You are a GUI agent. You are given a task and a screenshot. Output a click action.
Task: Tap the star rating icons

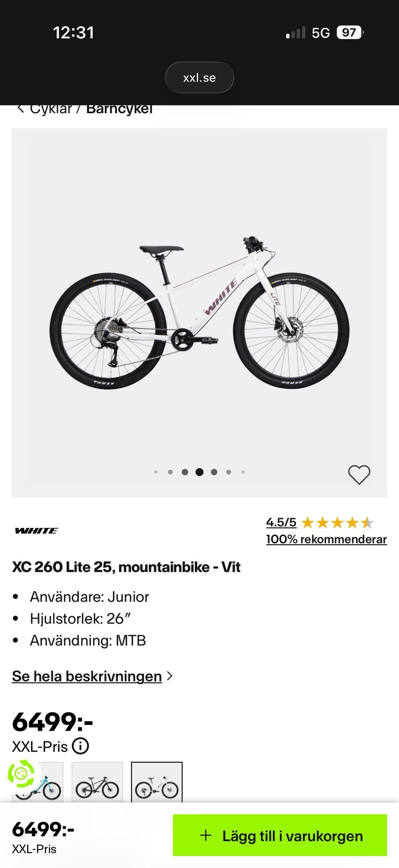click(337, 522)
